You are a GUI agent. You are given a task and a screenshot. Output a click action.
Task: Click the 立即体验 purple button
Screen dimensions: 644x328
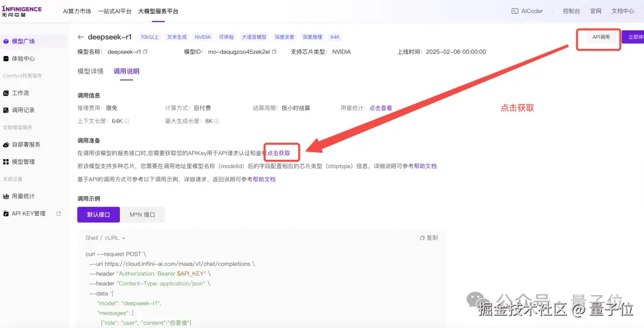633,37
